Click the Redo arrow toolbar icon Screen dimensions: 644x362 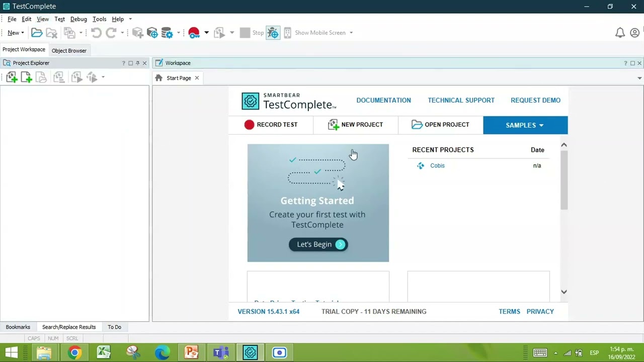click(x=111, y=33)
